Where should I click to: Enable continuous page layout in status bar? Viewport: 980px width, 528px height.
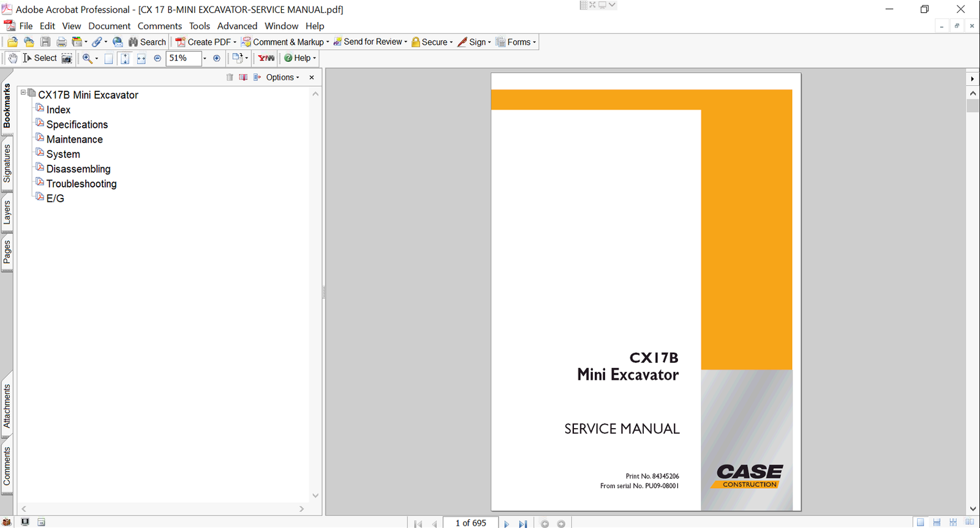937,522
